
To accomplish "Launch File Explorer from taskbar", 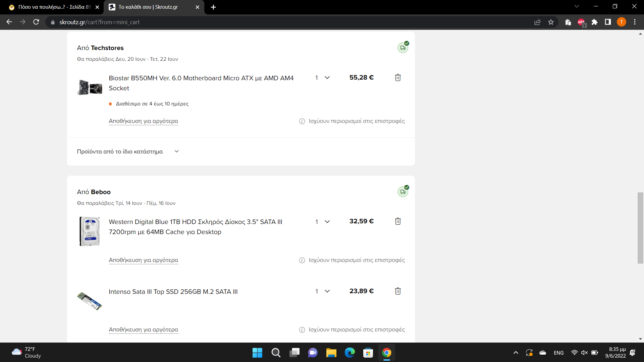I will [331, 353].
